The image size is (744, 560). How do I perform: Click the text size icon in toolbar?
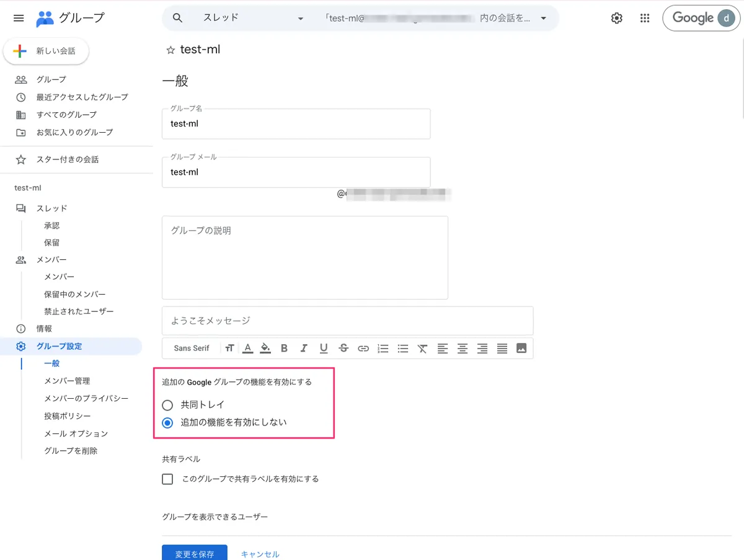pyautogui.click(x=229, y=349)
